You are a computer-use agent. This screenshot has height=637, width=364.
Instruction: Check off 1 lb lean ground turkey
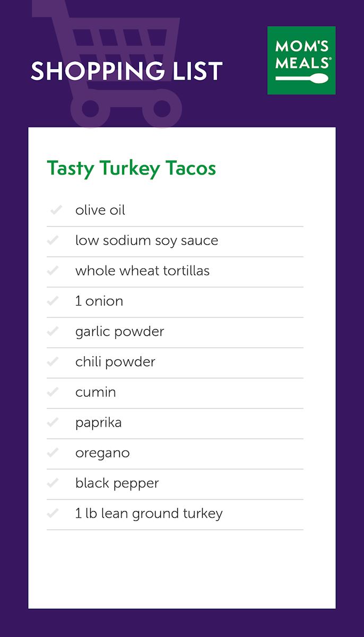pos(54,513)
